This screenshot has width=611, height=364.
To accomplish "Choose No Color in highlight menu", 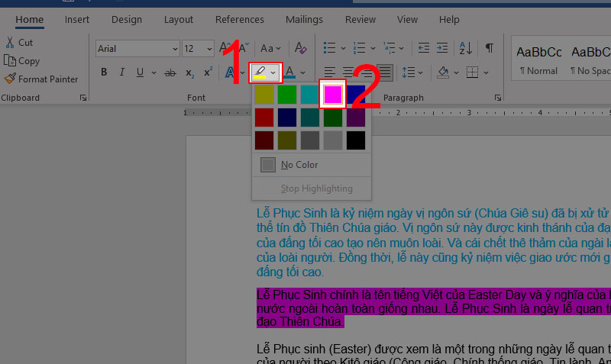I will 299,165.
